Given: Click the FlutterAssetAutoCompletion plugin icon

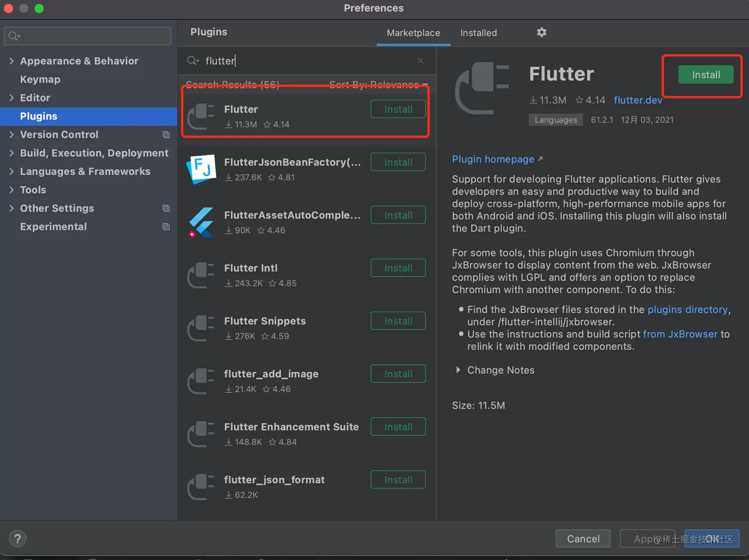Looking at the screenshot, I should 201,222.
